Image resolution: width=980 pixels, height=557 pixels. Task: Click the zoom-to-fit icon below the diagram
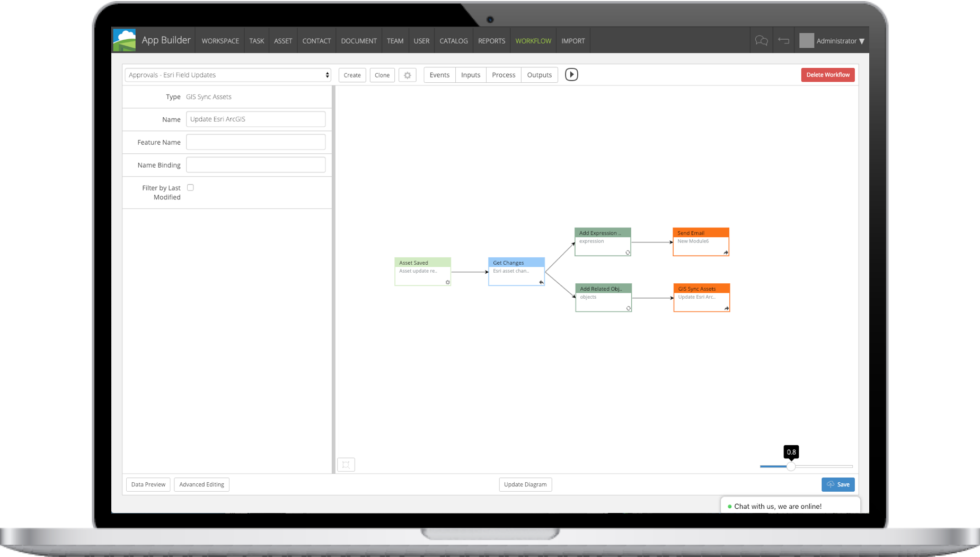[x=346, y=464]
